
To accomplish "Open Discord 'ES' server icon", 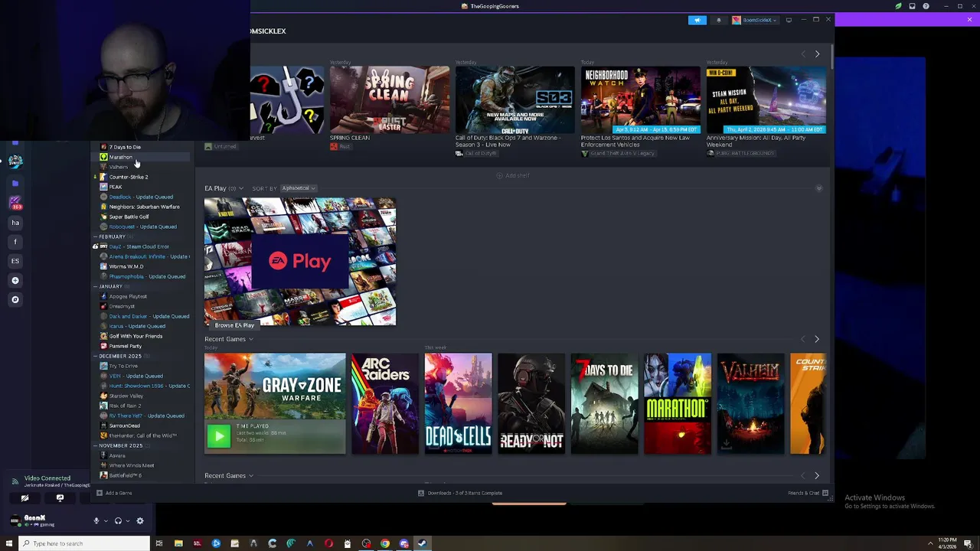I will coord(15,261).
